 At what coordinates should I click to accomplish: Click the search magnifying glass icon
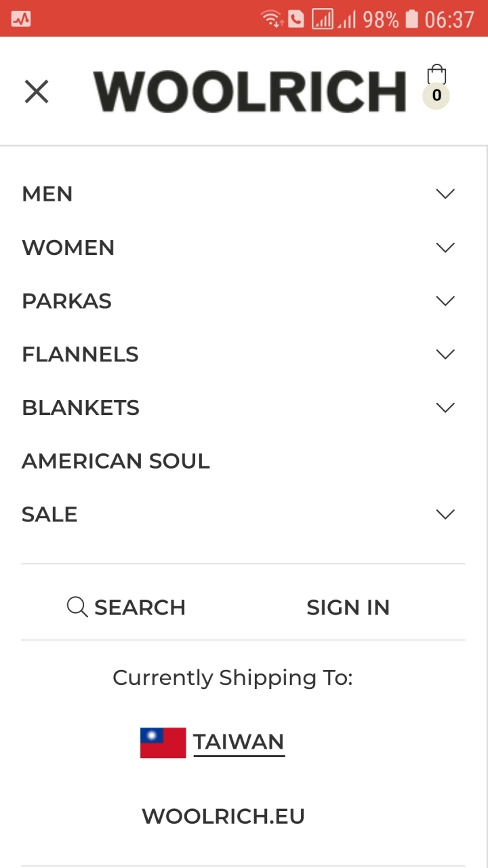(77, 607)
